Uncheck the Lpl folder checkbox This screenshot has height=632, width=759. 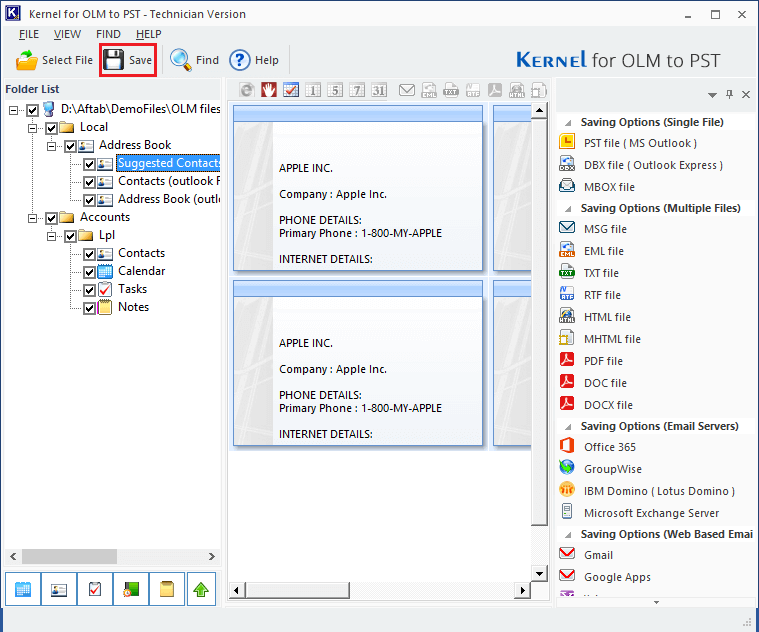(x=71, y=236)
